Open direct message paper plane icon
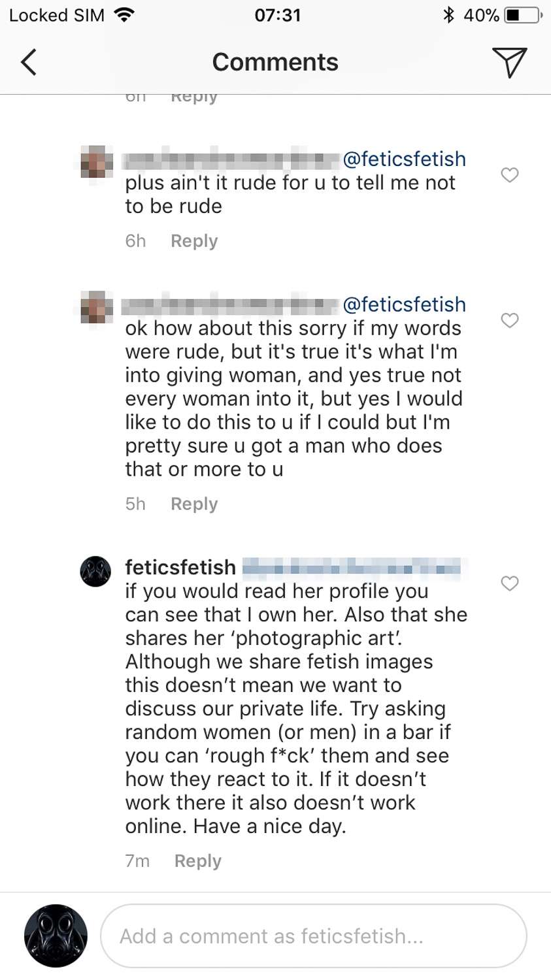 pos(509,63)
